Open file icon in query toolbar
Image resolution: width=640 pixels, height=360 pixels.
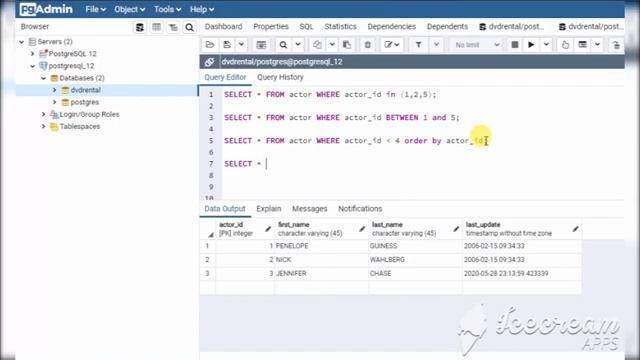[210, 45]
